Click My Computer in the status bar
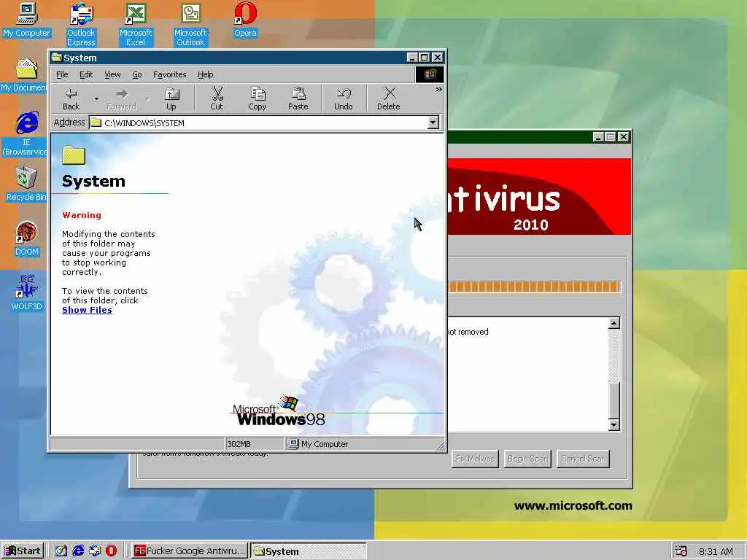 coord(318,444)
